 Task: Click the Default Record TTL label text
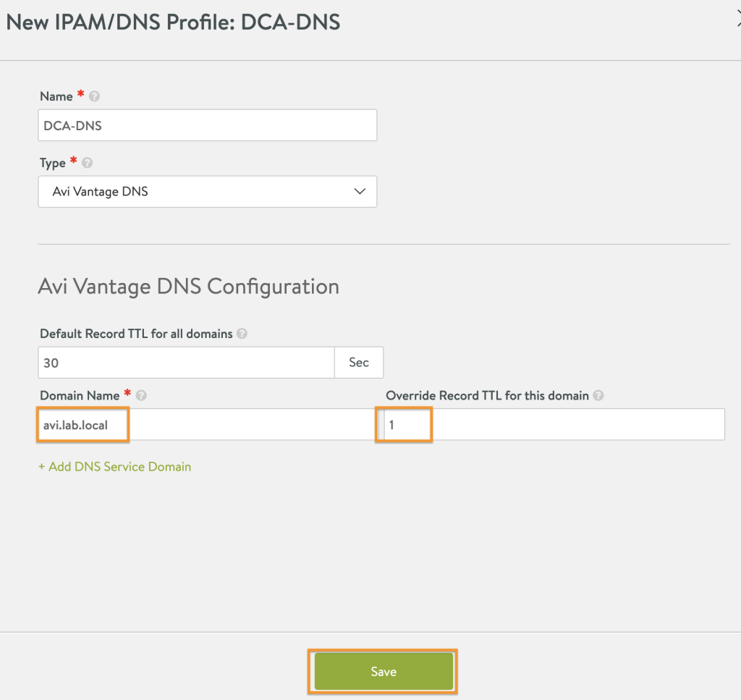pos(136,334)
